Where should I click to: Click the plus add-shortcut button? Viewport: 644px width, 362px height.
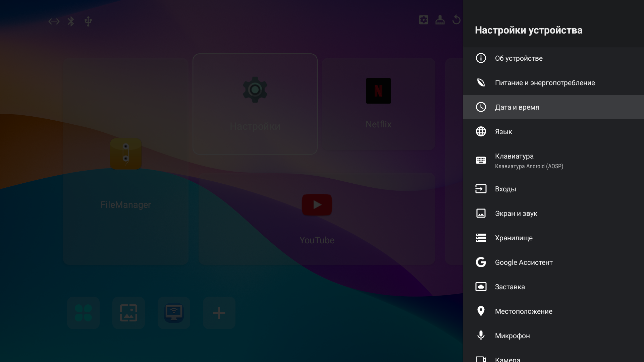click(x=219, y=313)
